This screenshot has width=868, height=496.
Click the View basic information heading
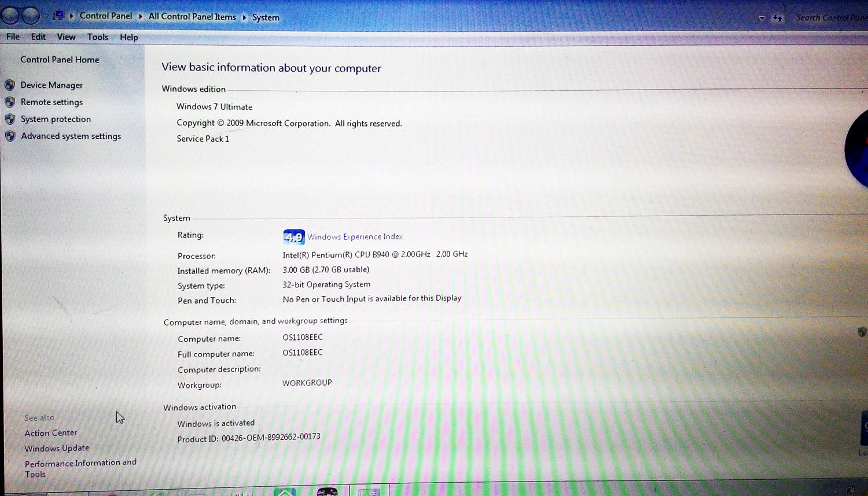tap(271, 68)
